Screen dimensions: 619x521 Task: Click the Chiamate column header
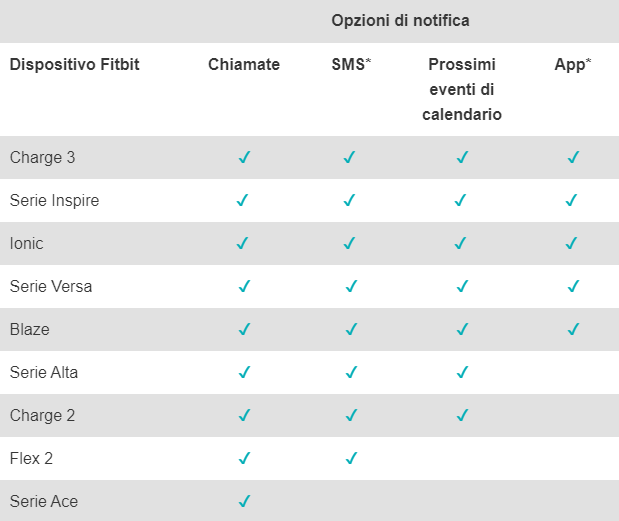click(244, 64)
